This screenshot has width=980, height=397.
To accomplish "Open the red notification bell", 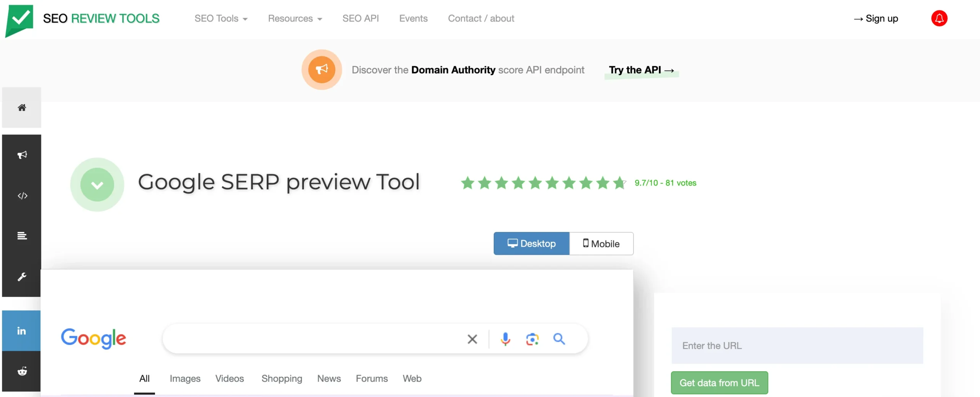I will 939,18.
